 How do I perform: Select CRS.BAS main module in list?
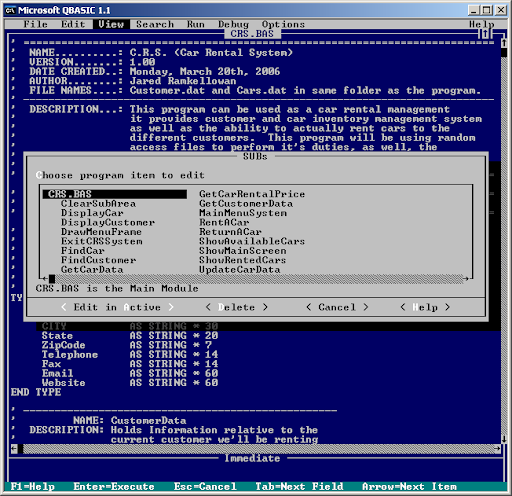(x=115, y=194)
